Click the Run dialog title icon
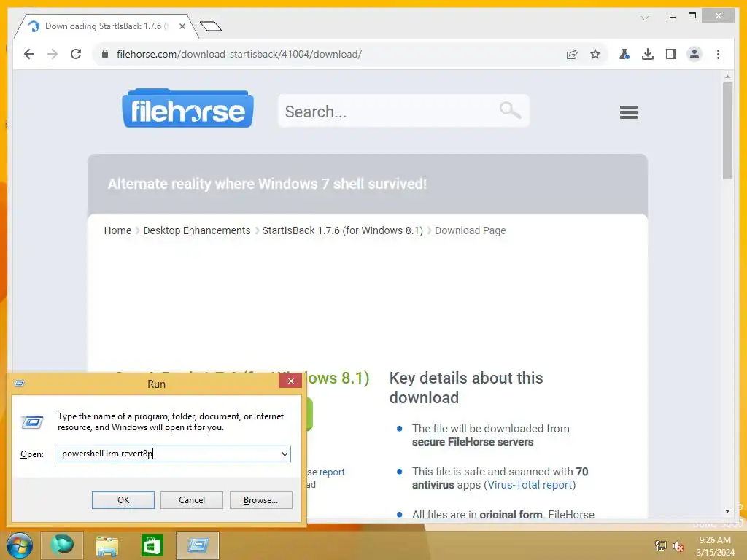Viewport: 747px width, 560px height. (x=20, y=384)
